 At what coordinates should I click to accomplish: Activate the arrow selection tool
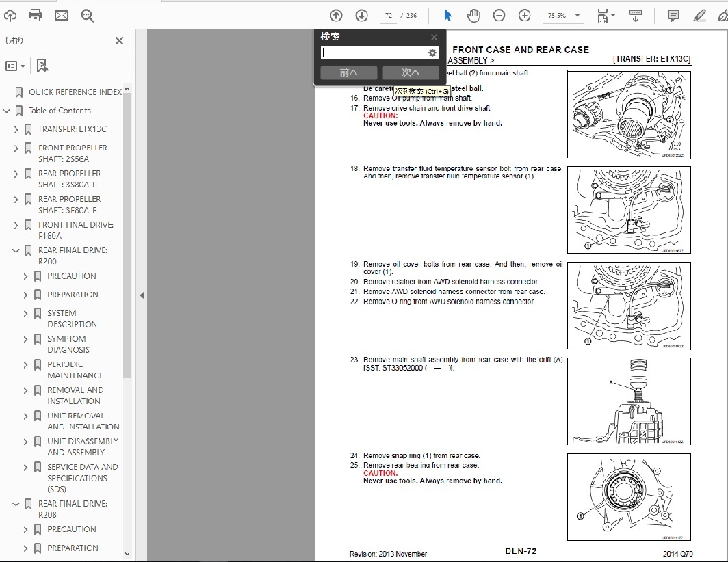point(447,15)
